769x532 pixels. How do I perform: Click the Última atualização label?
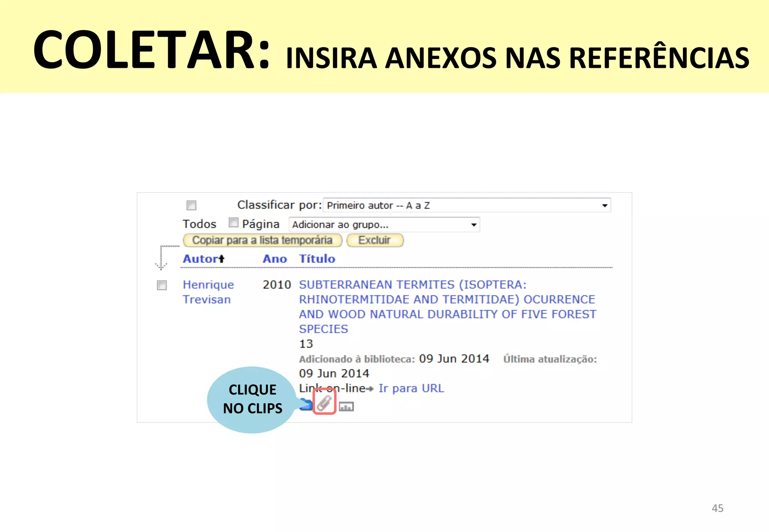tap(550, 359)
